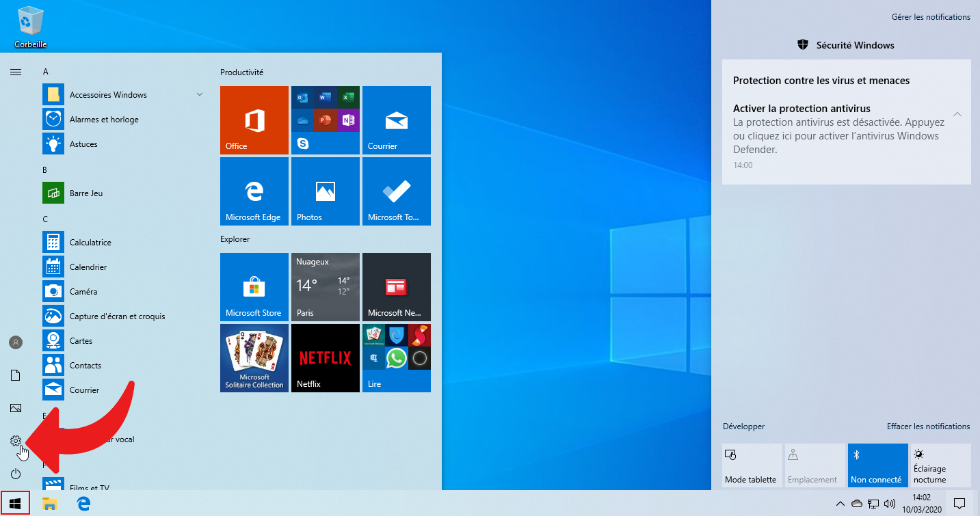Open Contacts from app list
This screenshot has height=516, width=980.
pyautogui.click(x=123, y=366)
